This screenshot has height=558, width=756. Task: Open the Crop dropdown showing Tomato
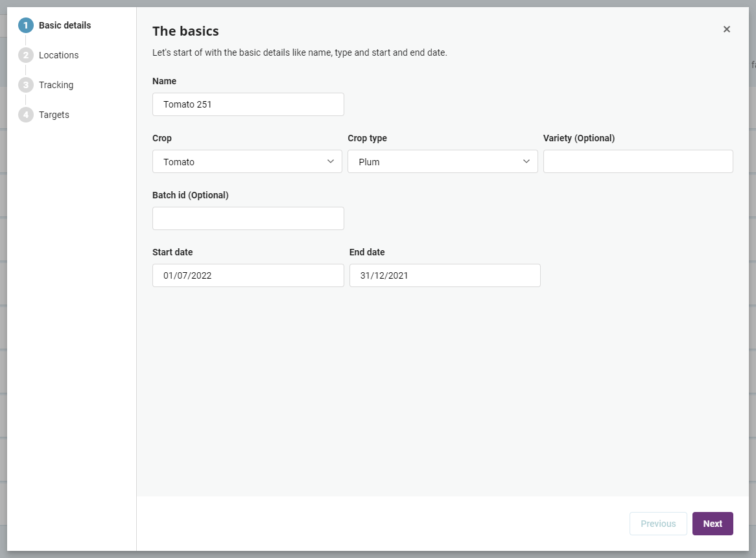point(247,161)
